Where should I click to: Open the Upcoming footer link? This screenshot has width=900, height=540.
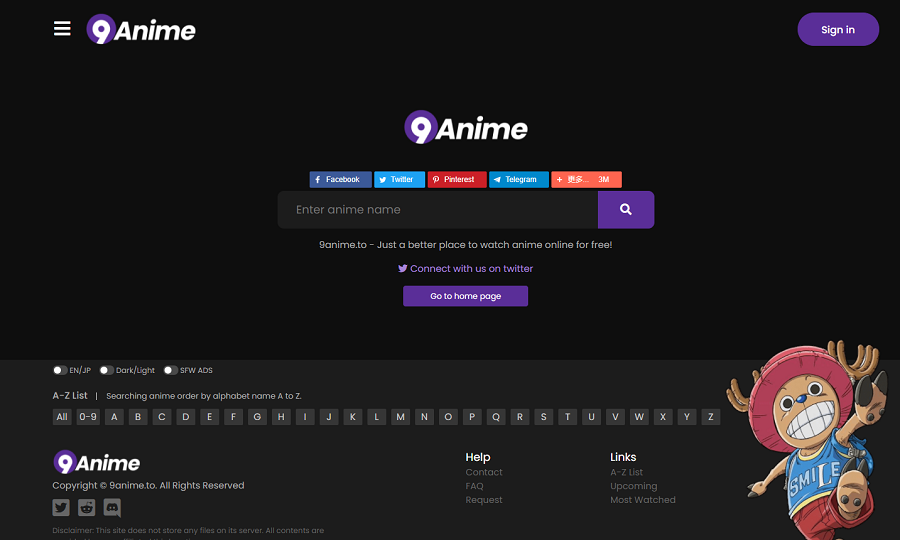[x=634, y=486]
